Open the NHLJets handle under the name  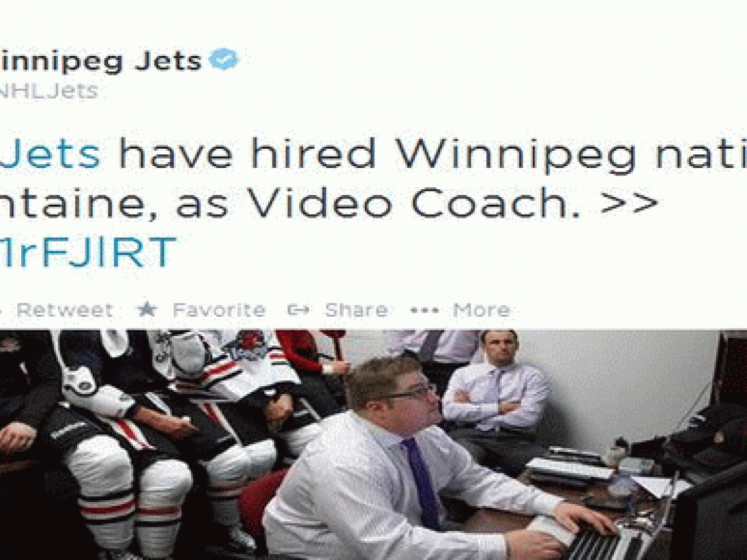tap(49, 91)
